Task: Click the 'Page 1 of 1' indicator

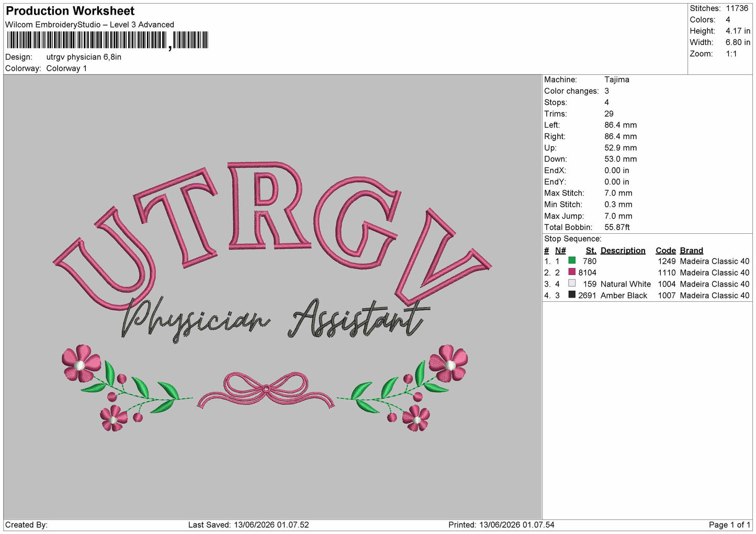Action: point(730,525)
